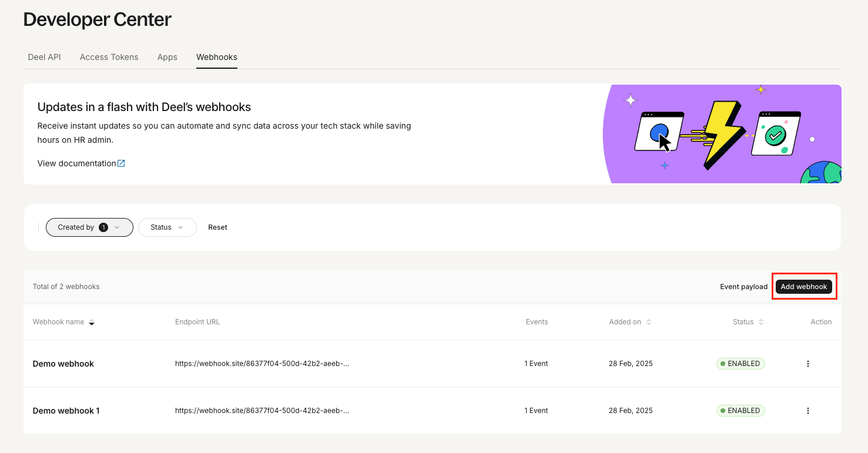The height and width of the screenshot is (453, 868).
Task: Sort by Webhook name column arrow
Action: (92, 323)
